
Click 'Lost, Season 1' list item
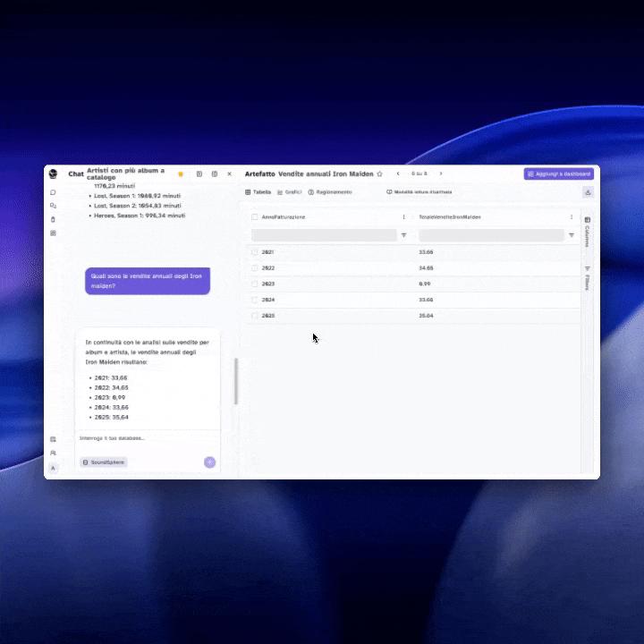137,196
